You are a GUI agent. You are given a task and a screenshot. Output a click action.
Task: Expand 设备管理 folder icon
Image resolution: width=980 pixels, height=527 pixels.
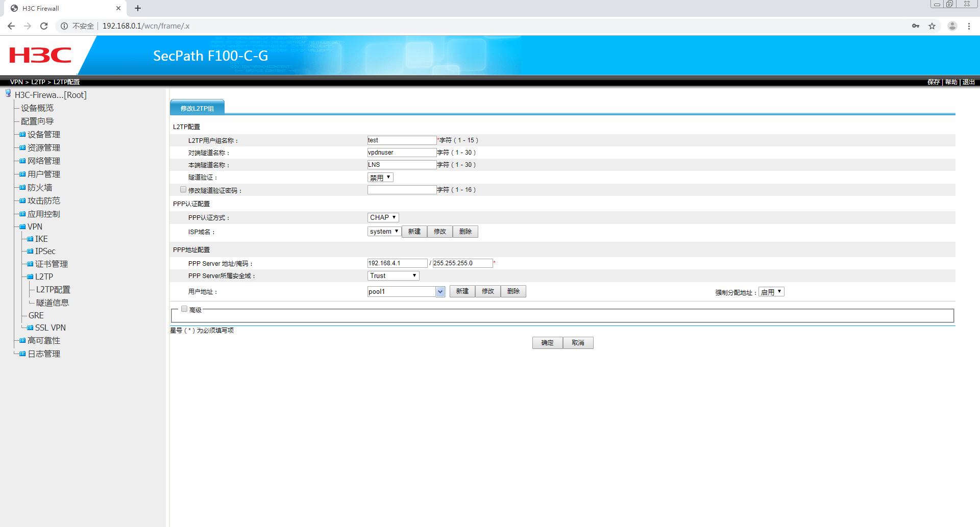pyautogui.click(x=22, y=135)
